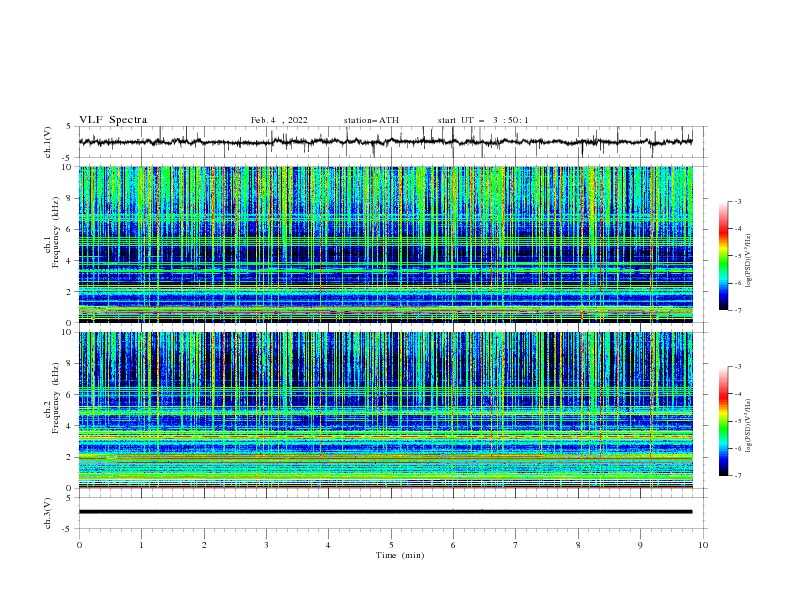The width and height of the screenshot is (792, 612).
Task: Click time axis tick label '7'
Action: pos(516,545)
